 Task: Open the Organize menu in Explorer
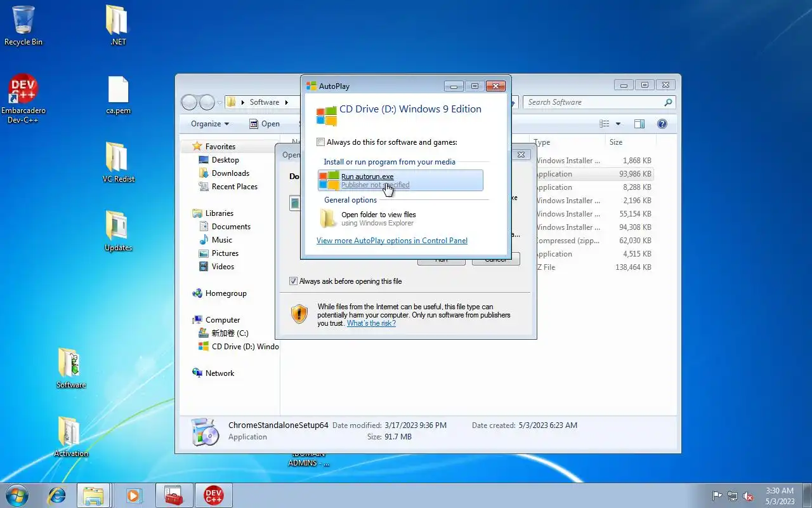tap(210, 124)
